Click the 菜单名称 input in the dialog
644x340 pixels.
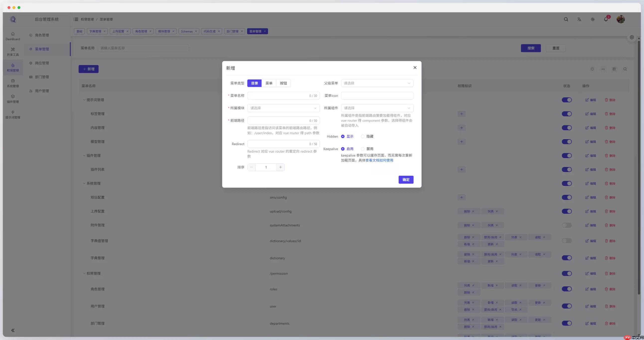[x=283, y=96]
